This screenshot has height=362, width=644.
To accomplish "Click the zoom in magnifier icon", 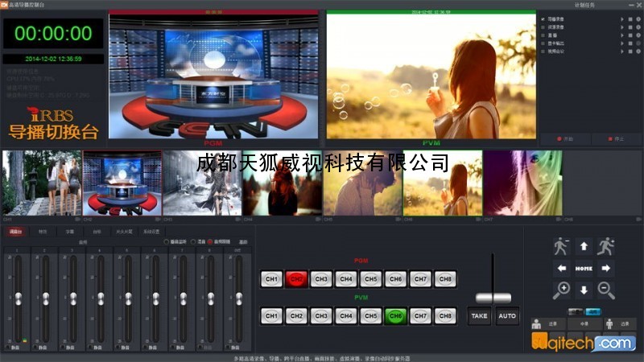I will [561, 290].
